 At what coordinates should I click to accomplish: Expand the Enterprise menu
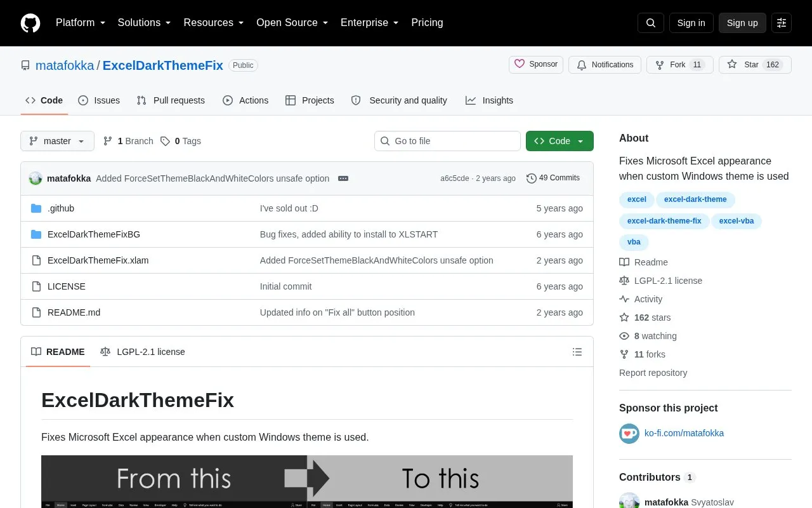370,23
